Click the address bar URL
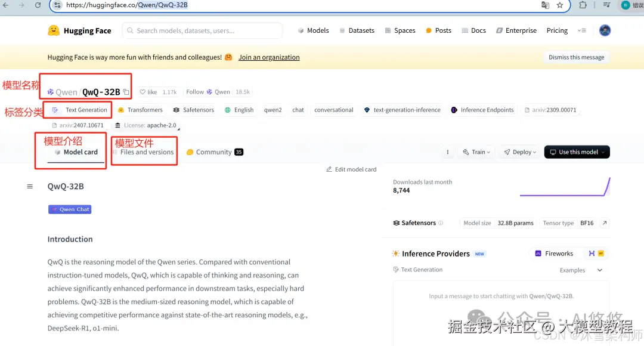 (126, 5)
